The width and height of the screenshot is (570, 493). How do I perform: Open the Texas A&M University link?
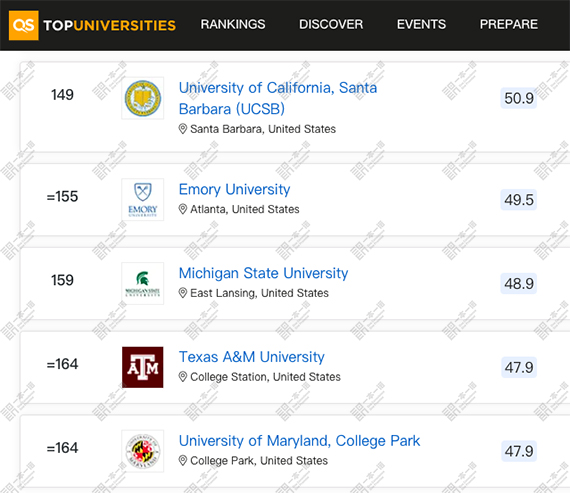coord(252,357)
